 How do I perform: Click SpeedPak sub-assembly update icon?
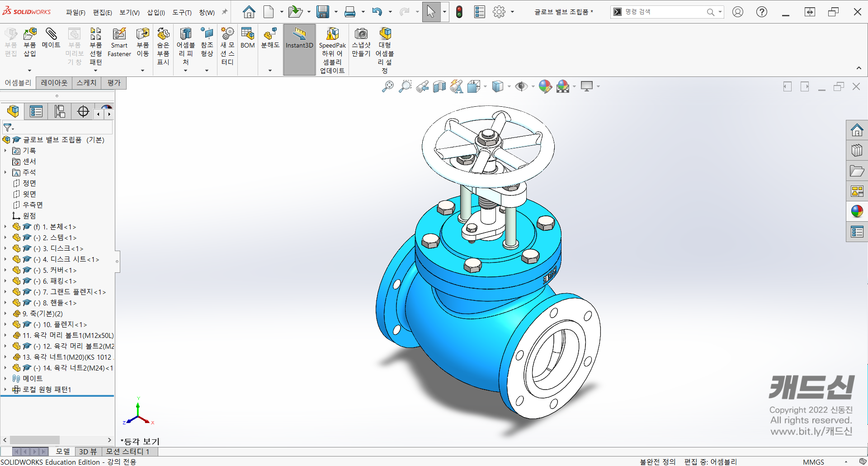click(x=332, y=34)
